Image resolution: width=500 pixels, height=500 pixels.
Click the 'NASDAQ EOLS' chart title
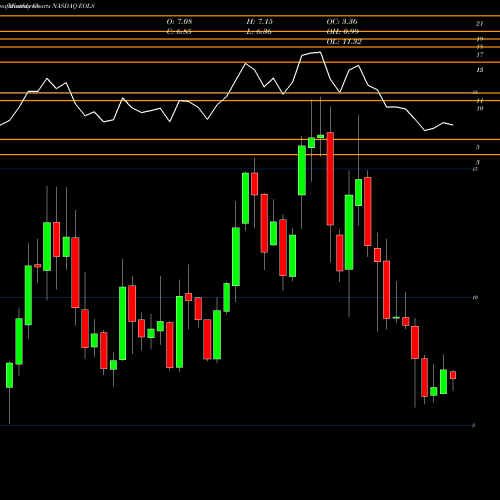[74, 6]
